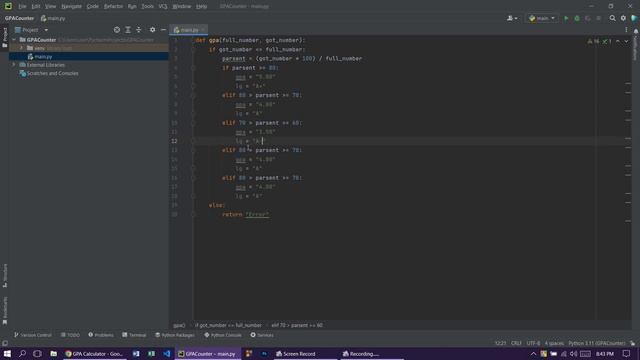Image resolution: width=640 pixels, height=360 pixels.
Task: Open the Help menu
Action: (202, 7)
